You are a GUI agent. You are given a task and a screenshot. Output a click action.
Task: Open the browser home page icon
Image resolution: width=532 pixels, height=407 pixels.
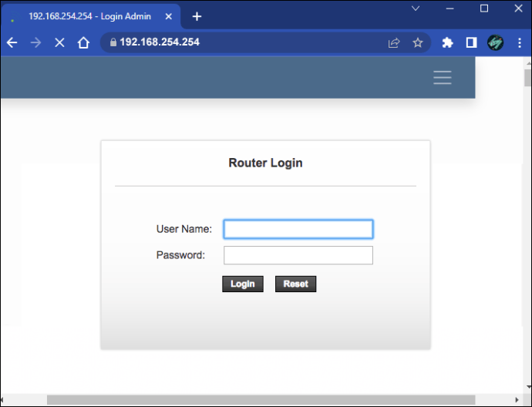(x=83, y=42)
